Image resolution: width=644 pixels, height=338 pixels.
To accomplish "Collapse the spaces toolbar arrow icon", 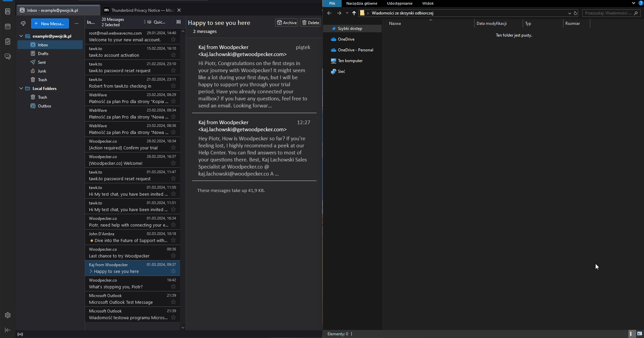I will pyautogui.click(x=8, y=330).
